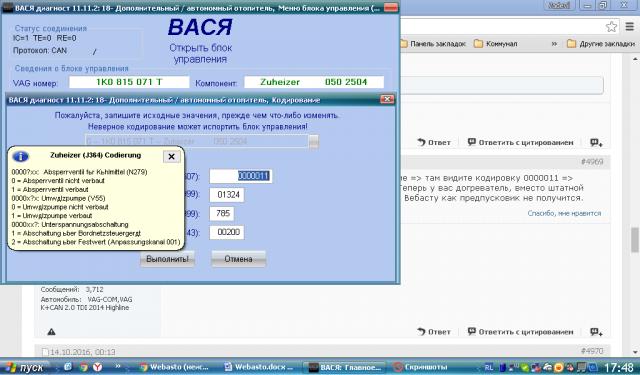Close the Zuheizer Codierung balloon tooltip
This screenshot has width=640, height=375.
171,156
